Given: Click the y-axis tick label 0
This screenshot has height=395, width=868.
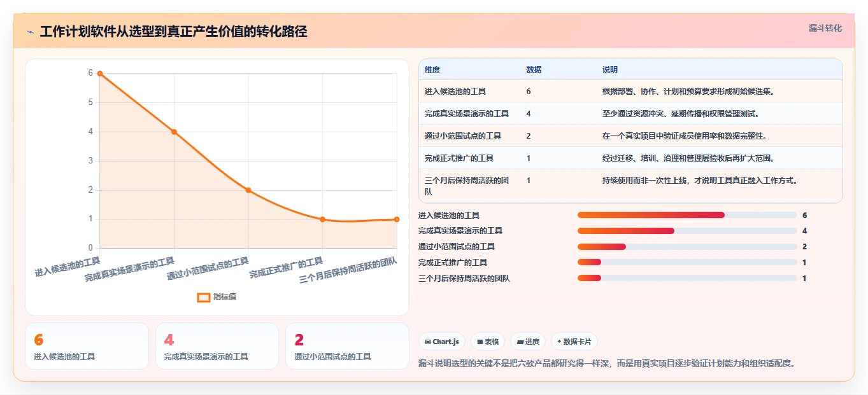Looking at the screenshot, I should pos(90,248).
